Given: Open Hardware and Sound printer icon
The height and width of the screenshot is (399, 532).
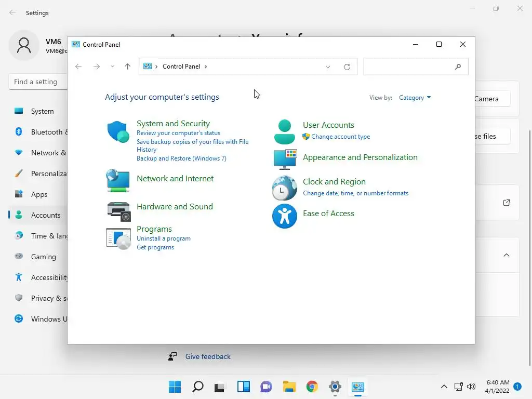Looking at the screenshot, I should point(119,211).
